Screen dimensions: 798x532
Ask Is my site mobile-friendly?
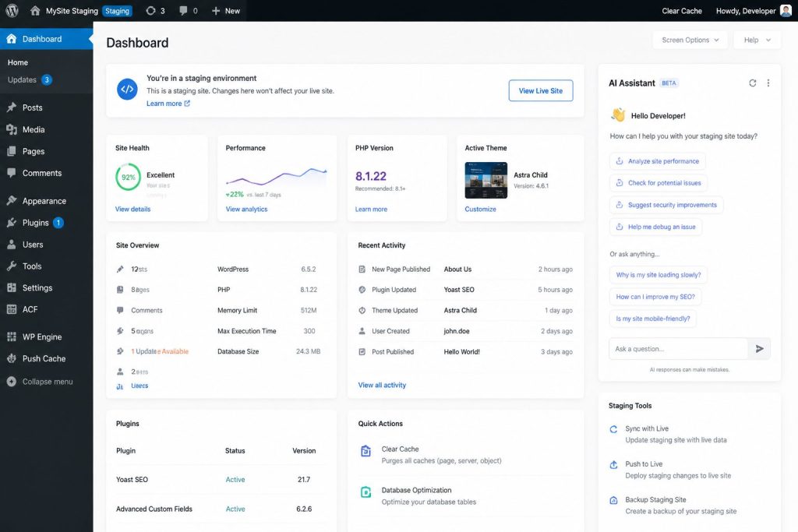pos(653,319)
